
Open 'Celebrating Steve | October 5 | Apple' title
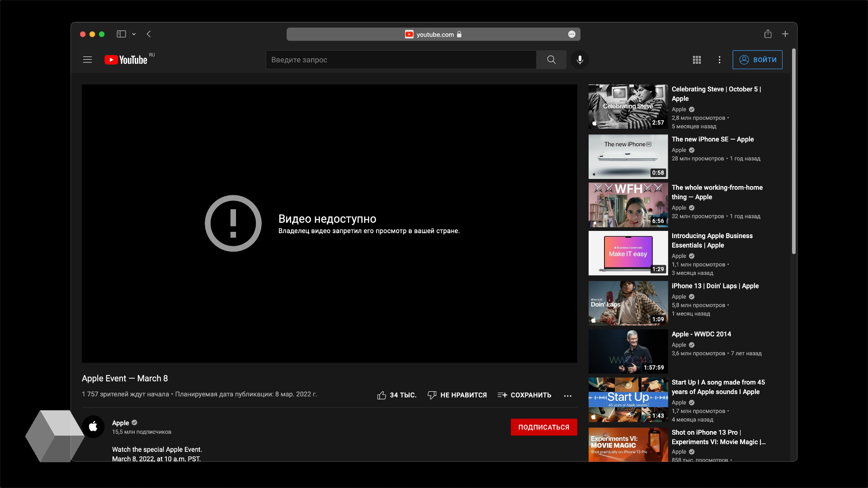tap(716, 94)
